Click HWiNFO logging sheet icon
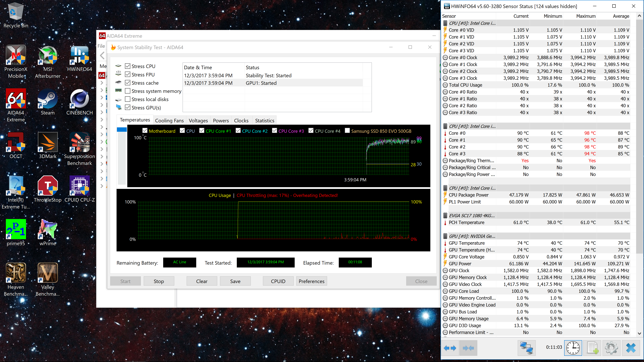Viewport: 644px width, 362px height. [x=592, y=348]
